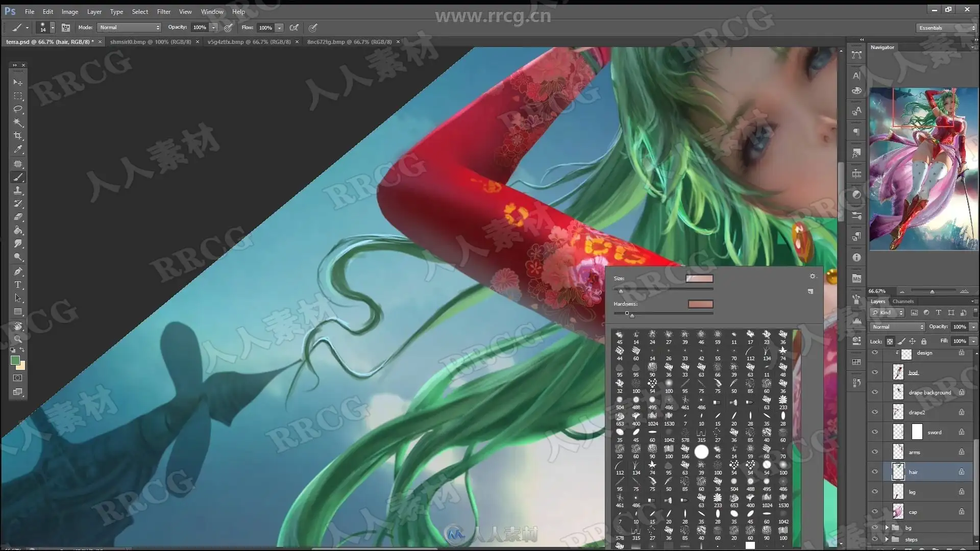This screenshot has width=980, height=551.
Task: Open the Essentials workspace dropdown
Action: tap(946, 28)
